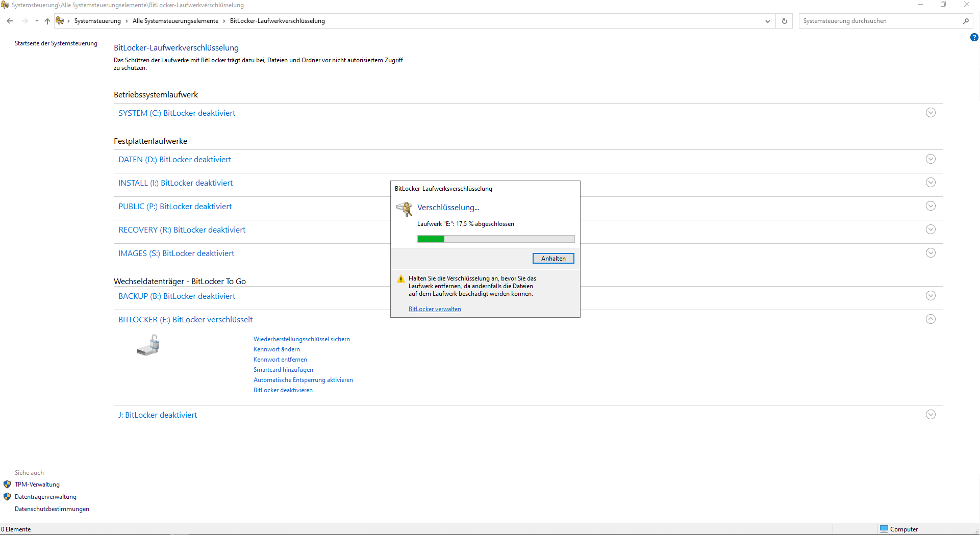
Task: Click BitLocker deaktivieren link
Action: [283, 390]
